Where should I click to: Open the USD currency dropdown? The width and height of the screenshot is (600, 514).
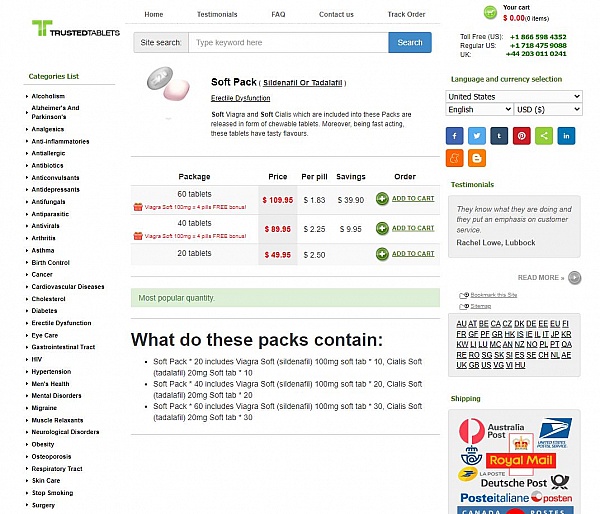[548, 109]
